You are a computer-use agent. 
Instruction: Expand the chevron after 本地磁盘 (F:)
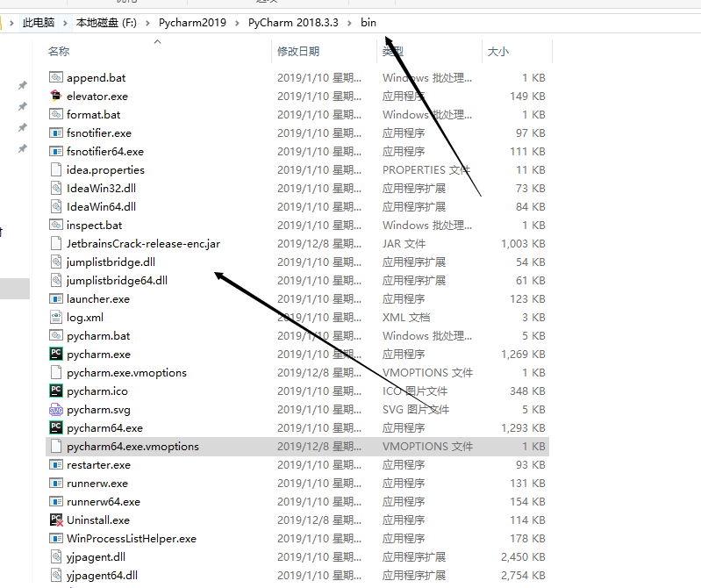tap(147, 23)
